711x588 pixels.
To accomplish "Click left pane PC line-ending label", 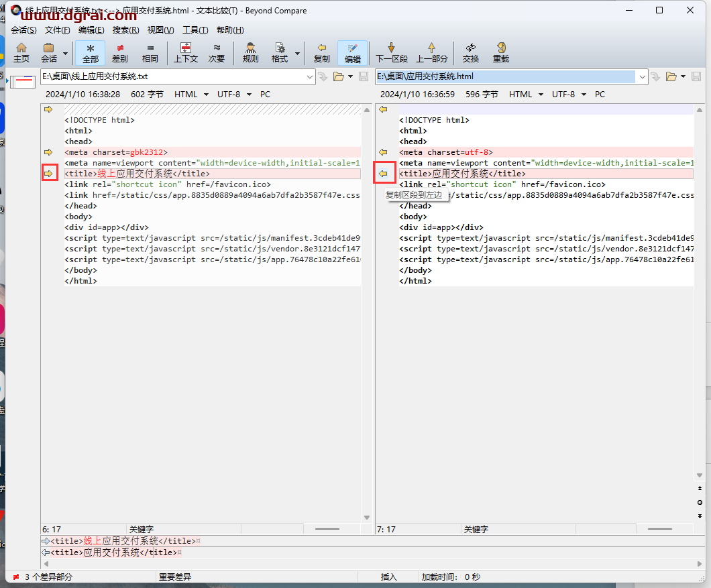I will pyautogui.click(x=265, y=95).
